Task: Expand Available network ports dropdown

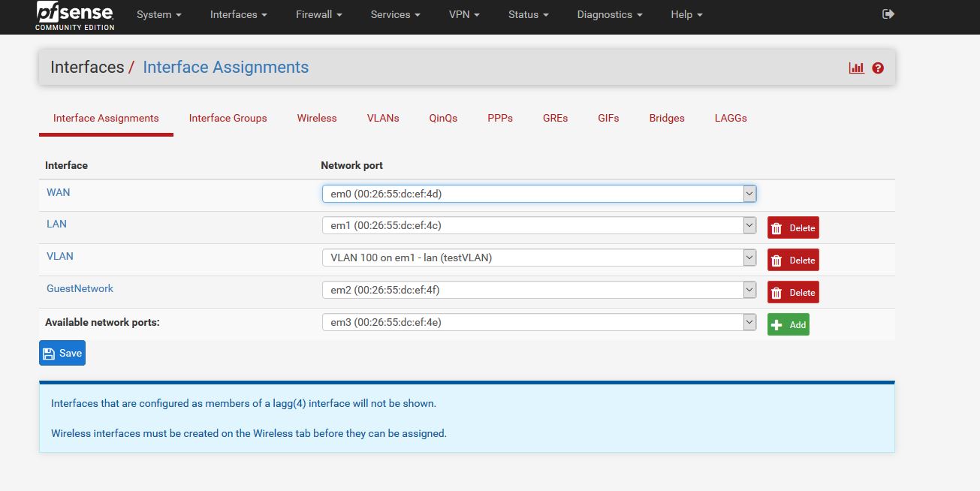Action: click(538, 322)
